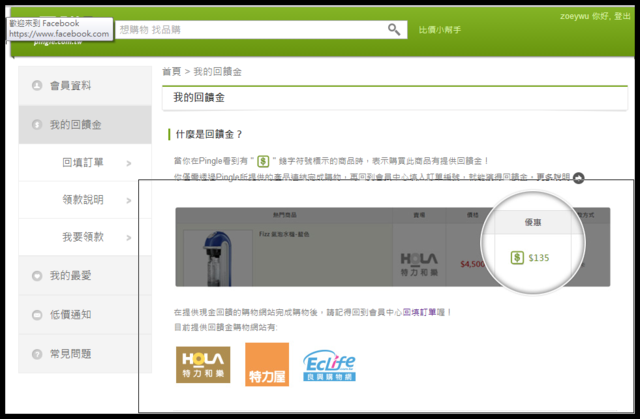Click chevron next to 我要領款
This screenshot has width=640, height=419.
tap(129, 237)
